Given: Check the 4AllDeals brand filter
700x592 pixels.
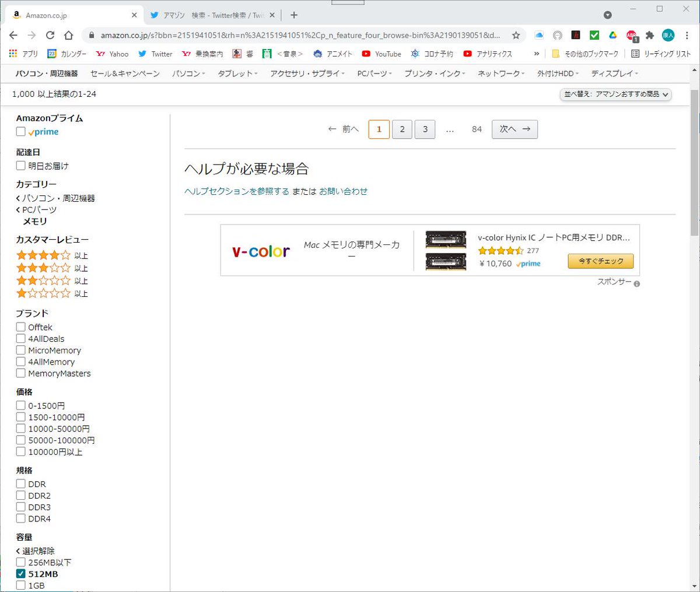Looking at the screenshot, I should coord(21,339).
